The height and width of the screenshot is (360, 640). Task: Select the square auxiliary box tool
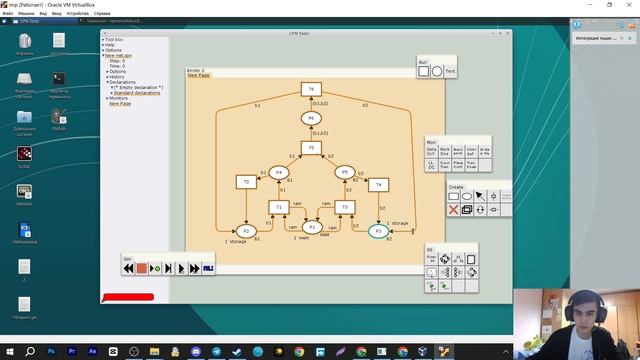tap(424, 71)
